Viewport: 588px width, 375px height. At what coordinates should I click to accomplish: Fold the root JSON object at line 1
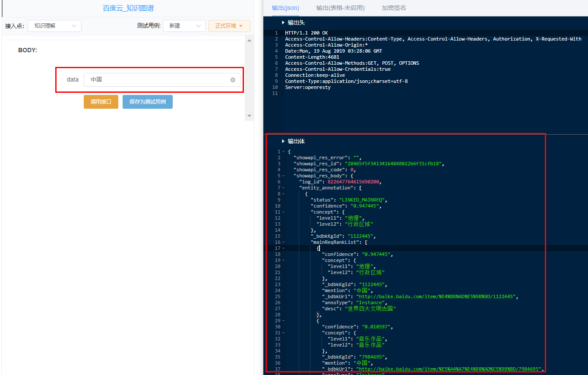pos(283,152)
